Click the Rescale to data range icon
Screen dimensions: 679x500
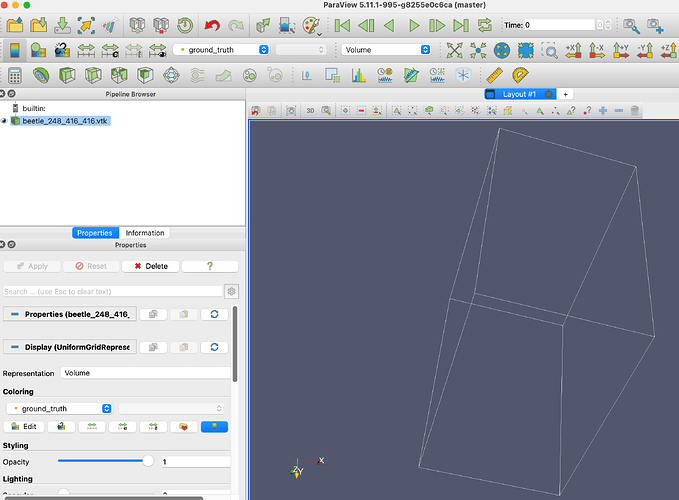point(86,50)
